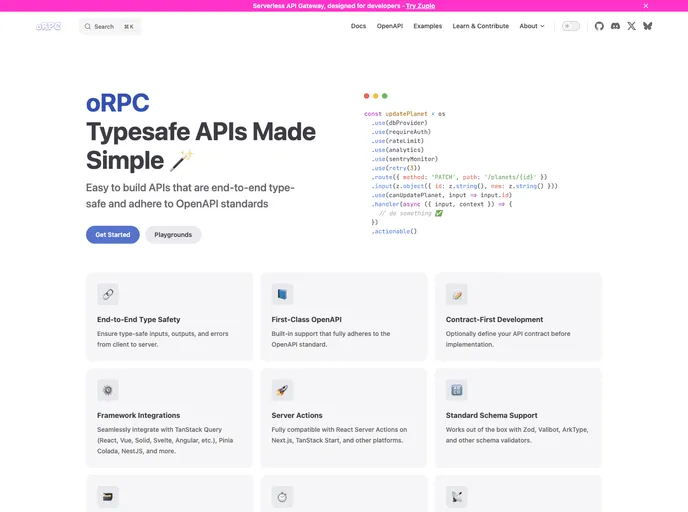Expand the About dropdown menu
Image resolution: width=688 pixels, height=512 pixels.
pyautogui.click(x=532, y=26)
